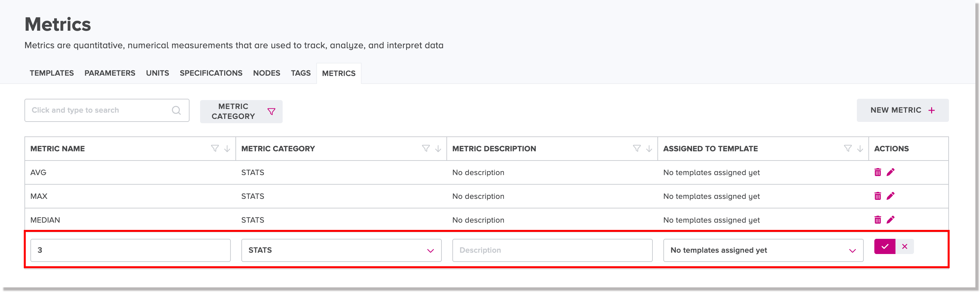The image size is (980, 292).
Task: Switch to the Tags tab
Action: coord(300,73)
